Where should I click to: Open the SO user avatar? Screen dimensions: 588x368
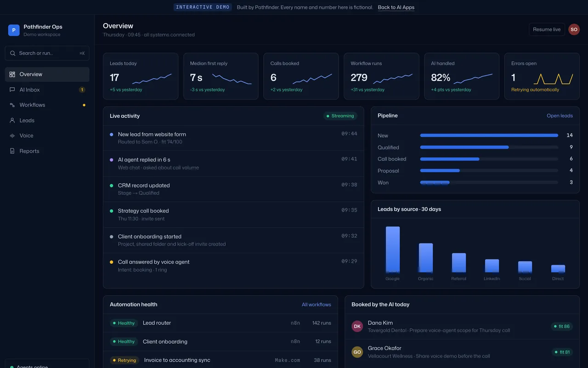pyautogui.click(x=574, y=29)
